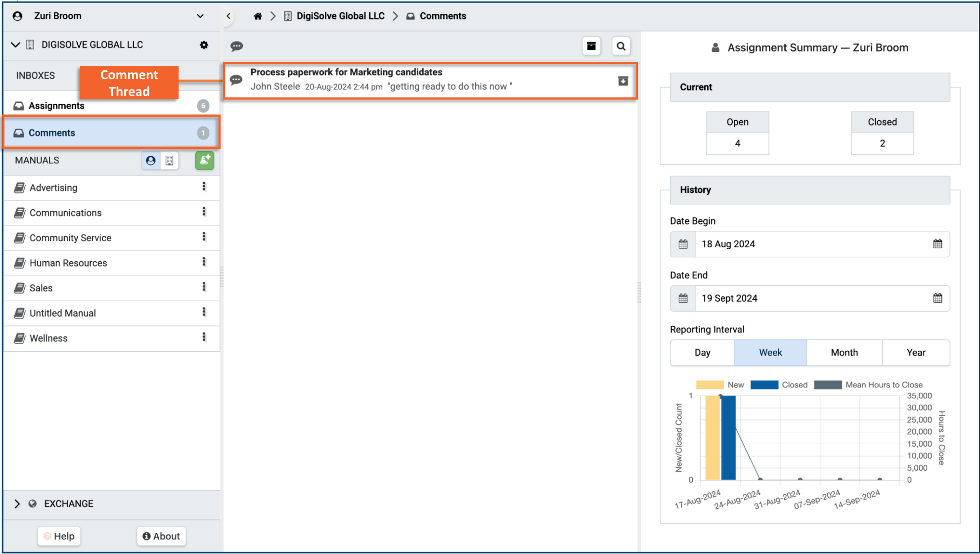Toggle organization manuals view icon
Viewport: 980px width, 554px height.
pyautogui.click(x=170, y=160)
